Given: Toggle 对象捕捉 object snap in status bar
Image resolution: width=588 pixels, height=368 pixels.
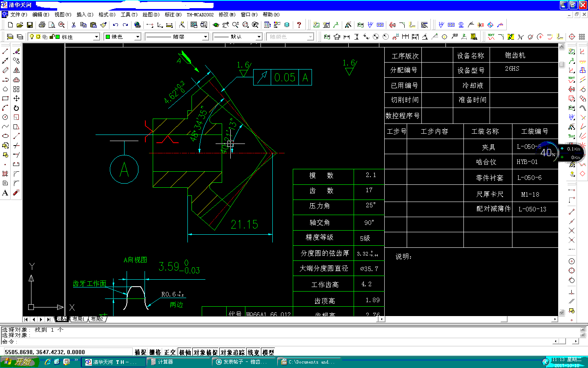Looking at the screenshot, I should click(x=206, y=352).
